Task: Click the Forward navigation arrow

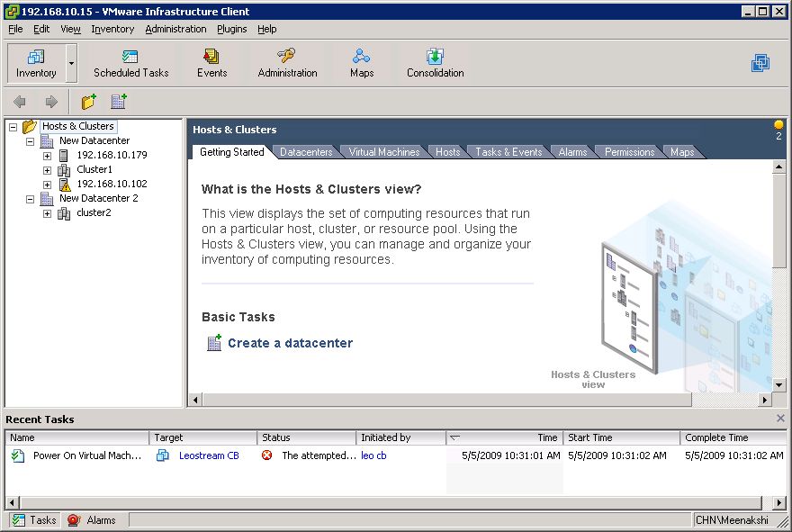Action: tap(51, 102)
